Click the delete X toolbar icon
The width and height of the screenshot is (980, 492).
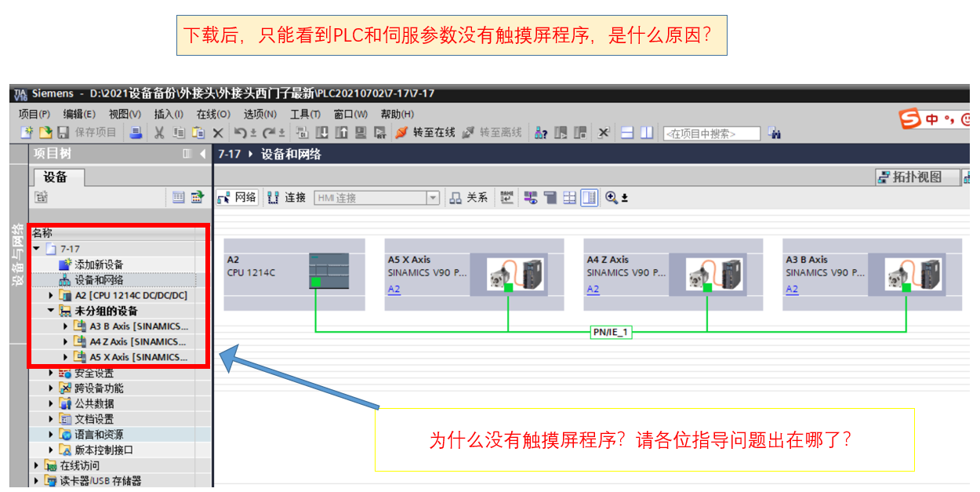(x=218, y=133)
